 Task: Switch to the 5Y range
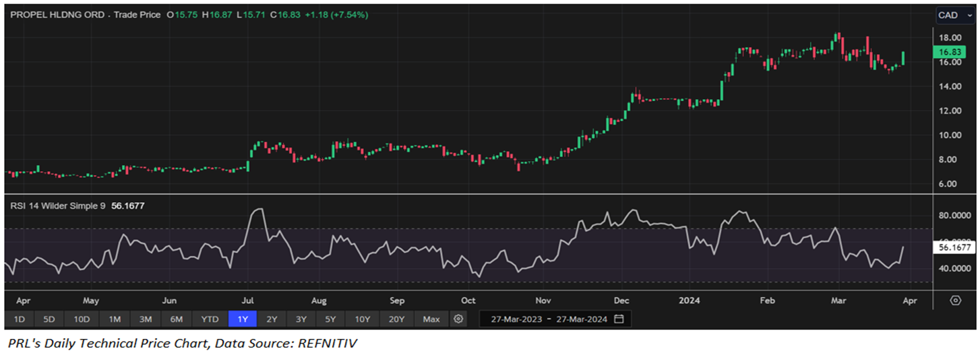[331, 319]
